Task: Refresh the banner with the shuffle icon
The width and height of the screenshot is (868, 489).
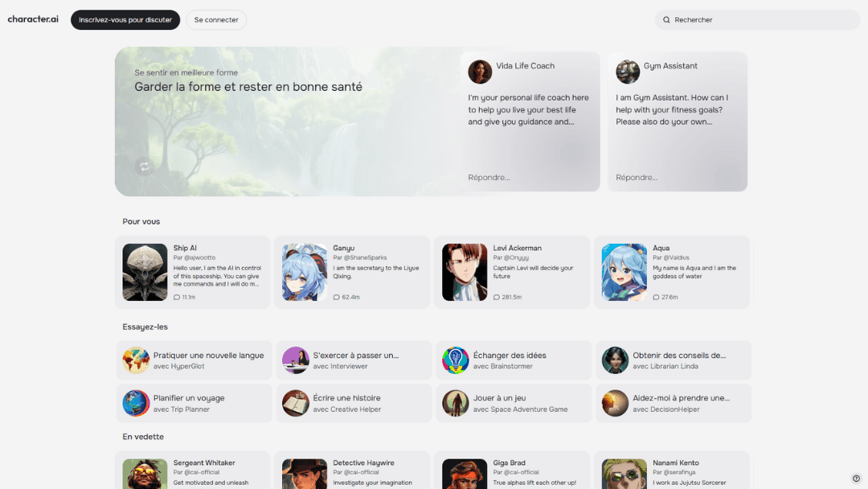Action: pos(144,166)
